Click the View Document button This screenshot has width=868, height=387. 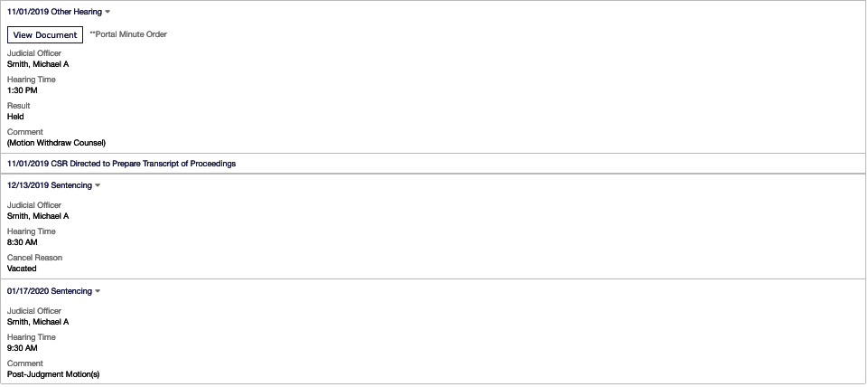(45, 35)
